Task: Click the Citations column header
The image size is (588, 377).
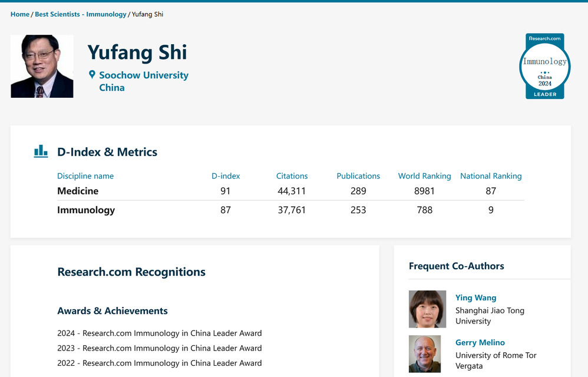Action: pos(292,176)
